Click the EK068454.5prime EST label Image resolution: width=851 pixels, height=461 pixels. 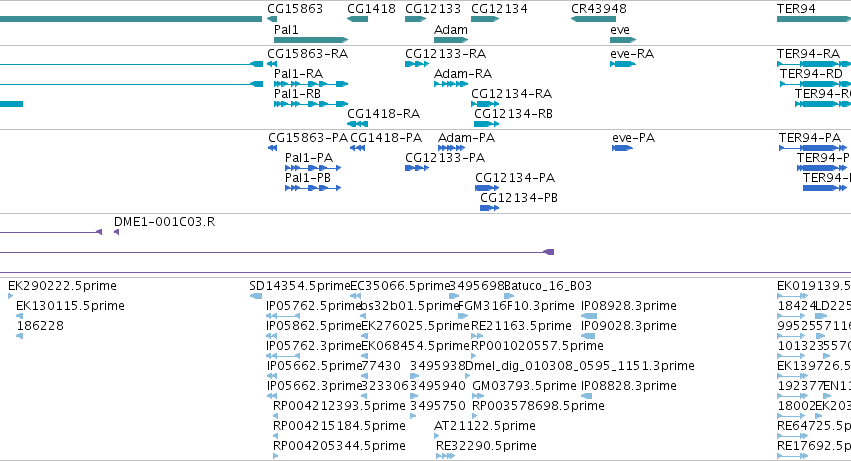415,346
